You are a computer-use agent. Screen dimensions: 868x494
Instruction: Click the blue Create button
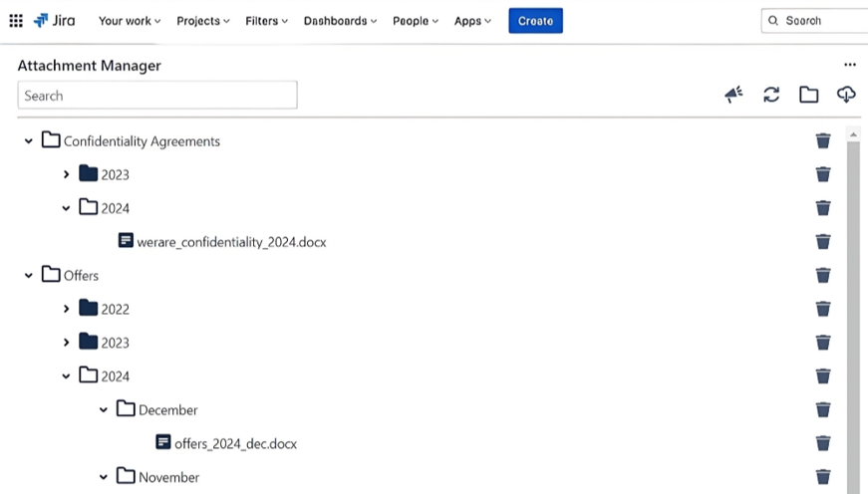[535, 21]
